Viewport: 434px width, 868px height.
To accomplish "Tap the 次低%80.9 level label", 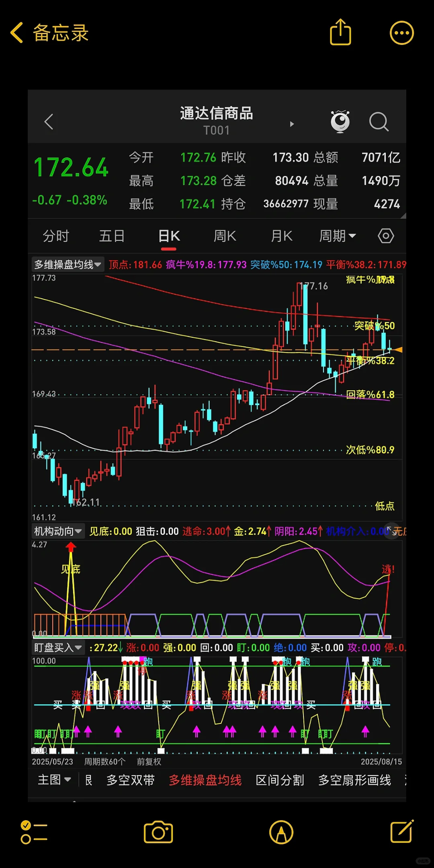I will tap(370, 450).
